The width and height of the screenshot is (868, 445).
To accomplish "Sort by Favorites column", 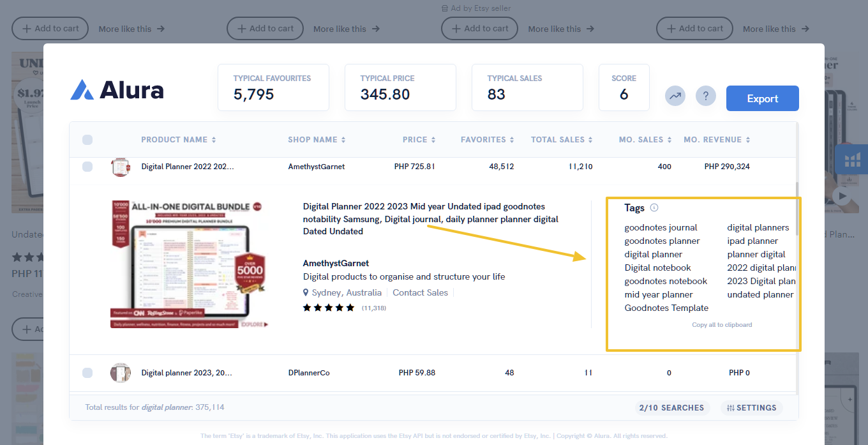I will tap(488, 140).
